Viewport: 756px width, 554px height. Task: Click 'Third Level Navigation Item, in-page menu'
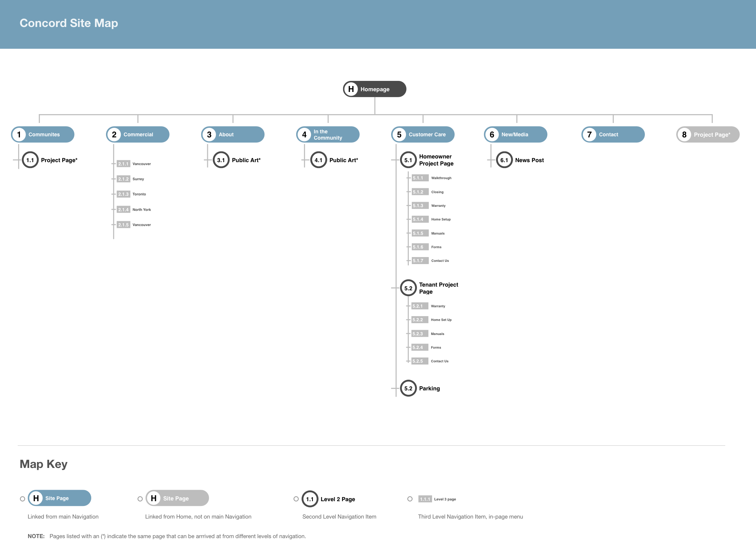point(471,517)
